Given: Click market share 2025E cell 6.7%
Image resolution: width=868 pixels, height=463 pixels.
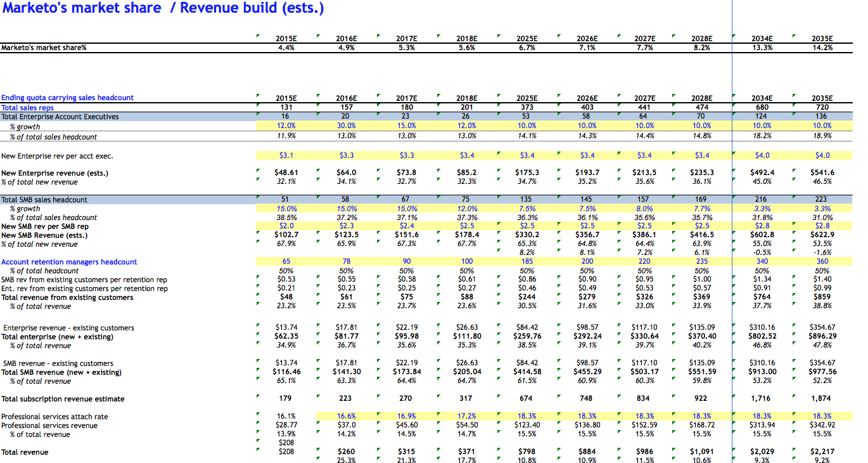Looking at the screenshot, I should (527, 48).
